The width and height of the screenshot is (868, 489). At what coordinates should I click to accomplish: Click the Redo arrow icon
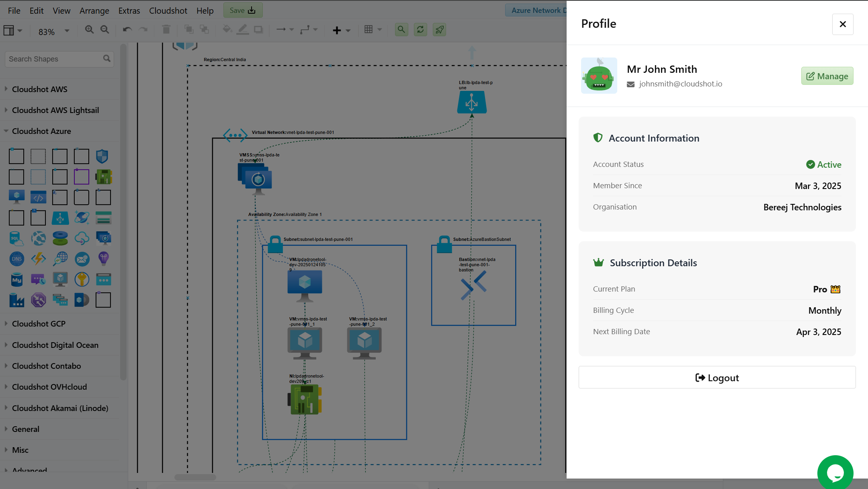point(143,29)
